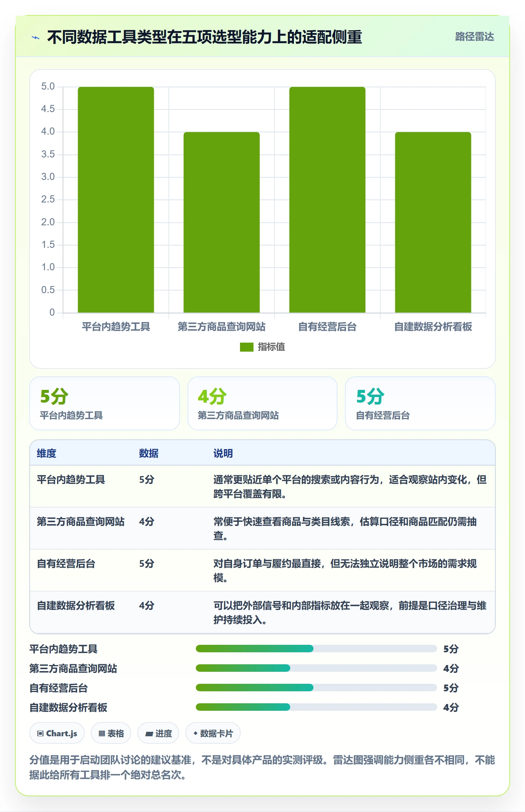Toggle the 指标值 legend color swatch
The width and height of the screenshot is (525, 812).
[x=246, y=347]
